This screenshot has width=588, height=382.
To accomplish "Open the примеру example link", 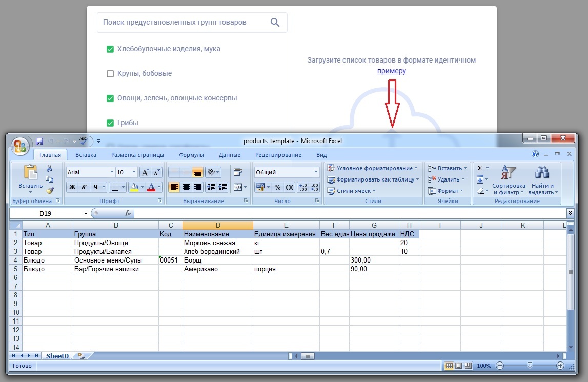I will click(392, 71).
